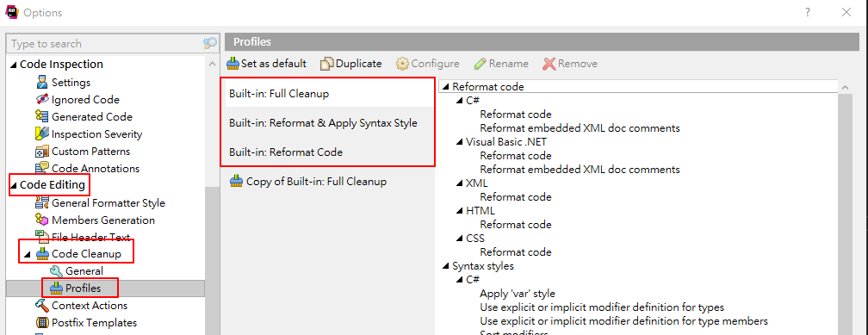Click the red X Remove icon
Viewport: 868px width, 335px height.
549,64
